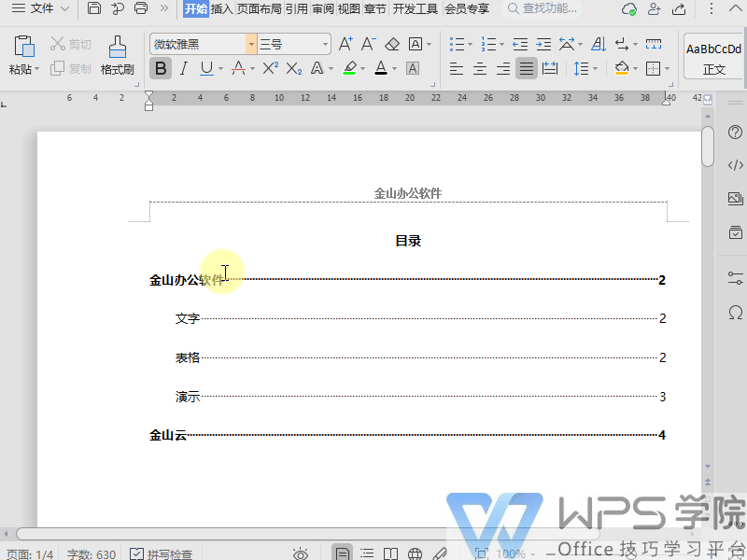Click the distributed alignment icon
747x560 pixels.
[x=550, y=68]
